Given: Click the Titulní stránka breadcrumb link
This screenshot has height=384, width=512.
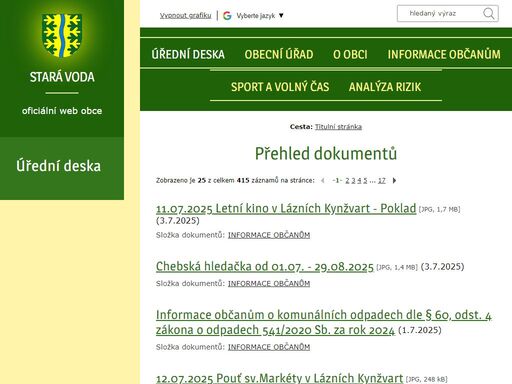Looking at the screenshot, I should [338, 127].
